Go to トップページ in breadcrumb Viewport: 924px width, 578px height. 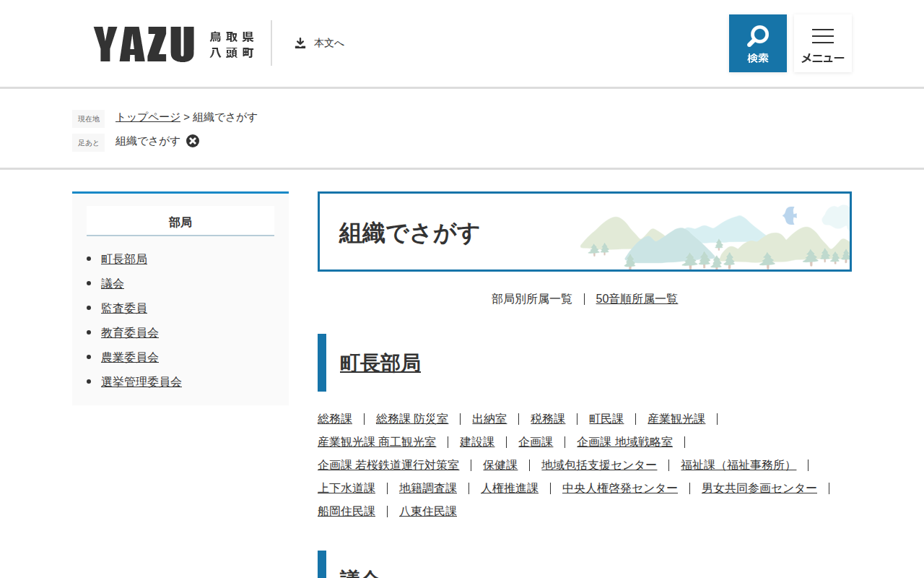[148, 117]
